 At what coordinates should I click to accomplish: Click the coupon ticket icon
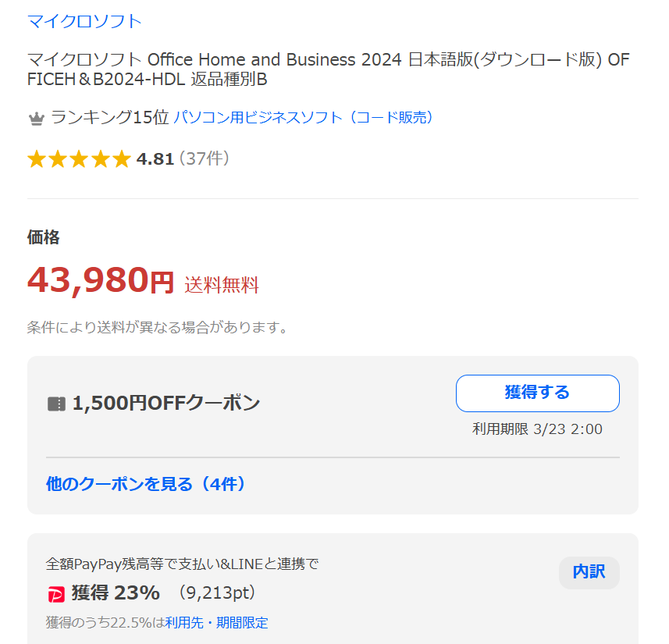click(x=56, y=404)
